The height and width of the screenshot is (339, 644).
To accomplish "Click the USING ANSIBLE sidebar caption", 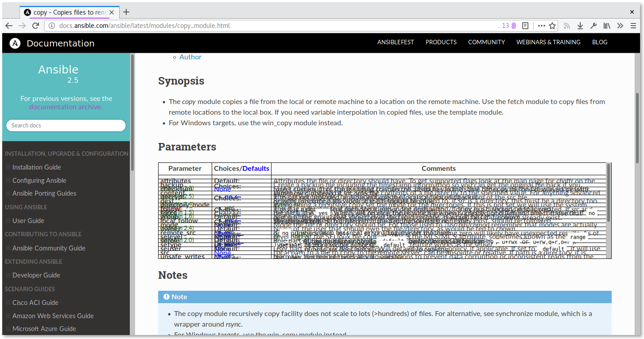I will click(26, 207).
